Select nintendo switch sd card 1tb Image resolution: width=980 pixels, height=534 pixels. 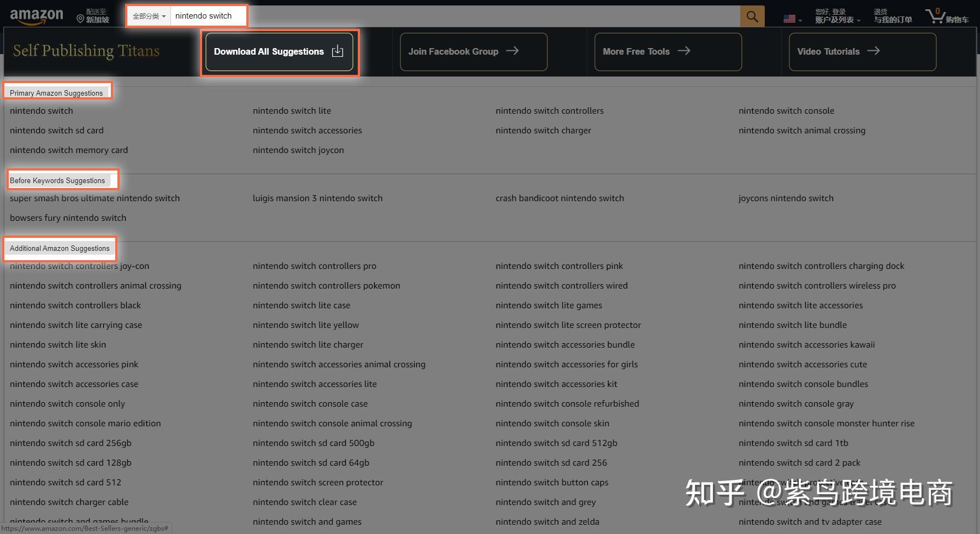(794, 443)
